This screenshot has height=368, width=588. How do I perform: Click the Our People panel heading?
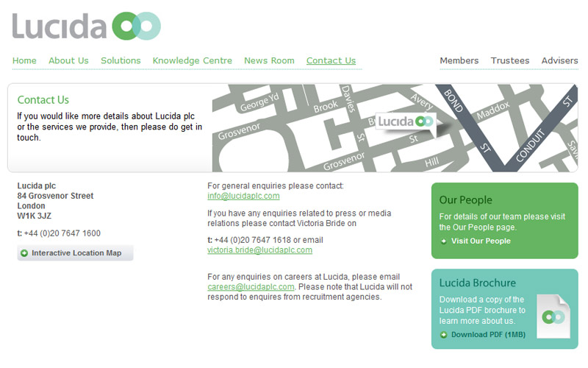tap(466, 200)
